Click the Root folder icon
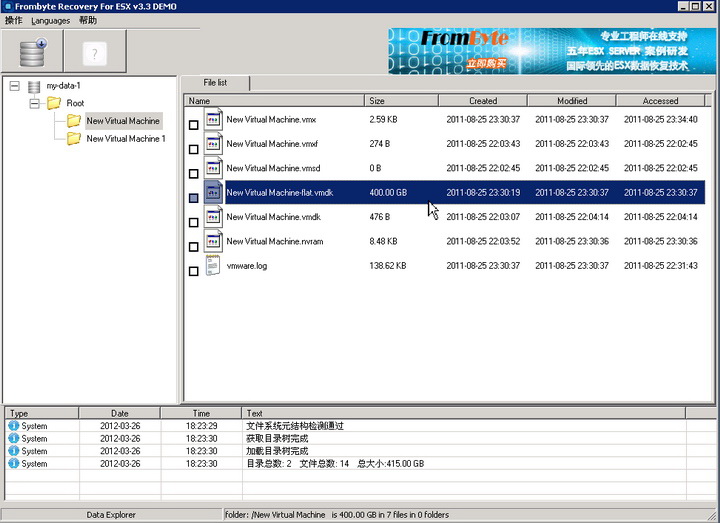This screenshot has height=523, width=720. 54,103
